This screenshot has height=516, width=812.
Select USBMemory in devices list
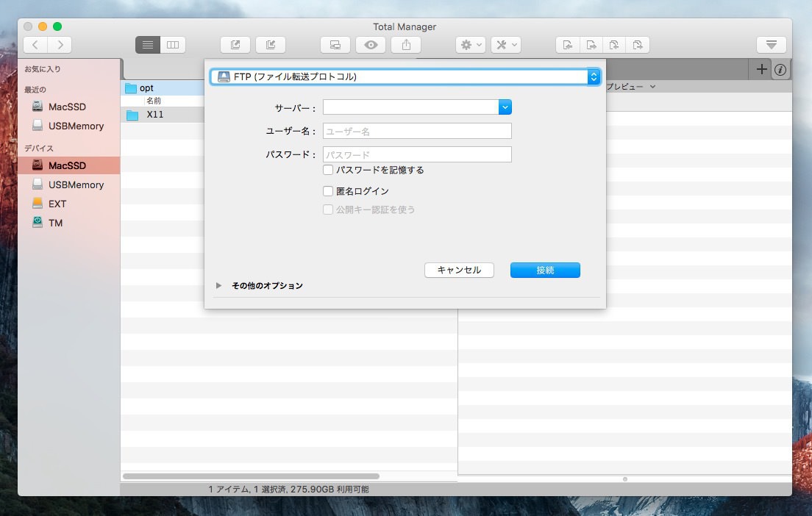[x=69, y=184]
